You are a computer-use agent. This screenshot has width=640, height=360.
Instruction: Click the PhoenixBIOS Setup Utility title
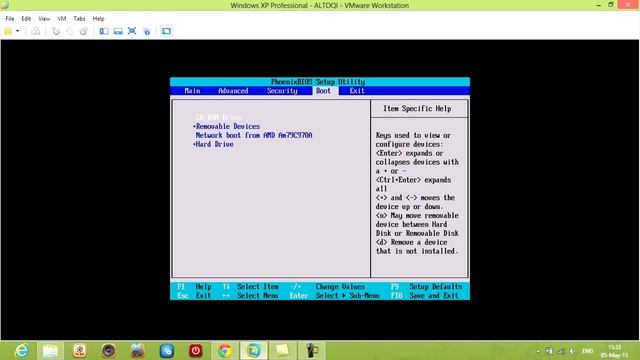pyautogui.click(x=318, y=82)
